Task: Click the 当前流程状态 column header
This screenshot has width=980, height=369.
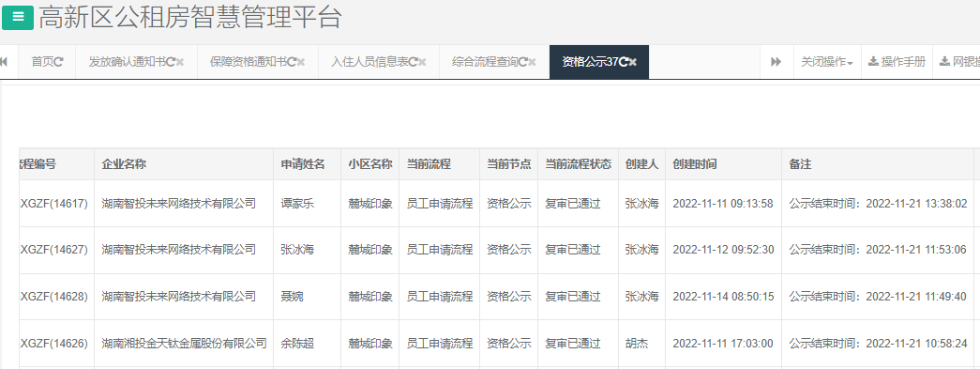Action: (578, 164)
